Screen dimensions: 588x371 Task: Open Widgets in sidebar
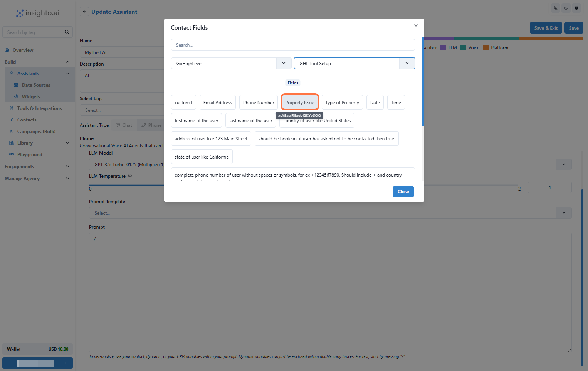point(31,97)
